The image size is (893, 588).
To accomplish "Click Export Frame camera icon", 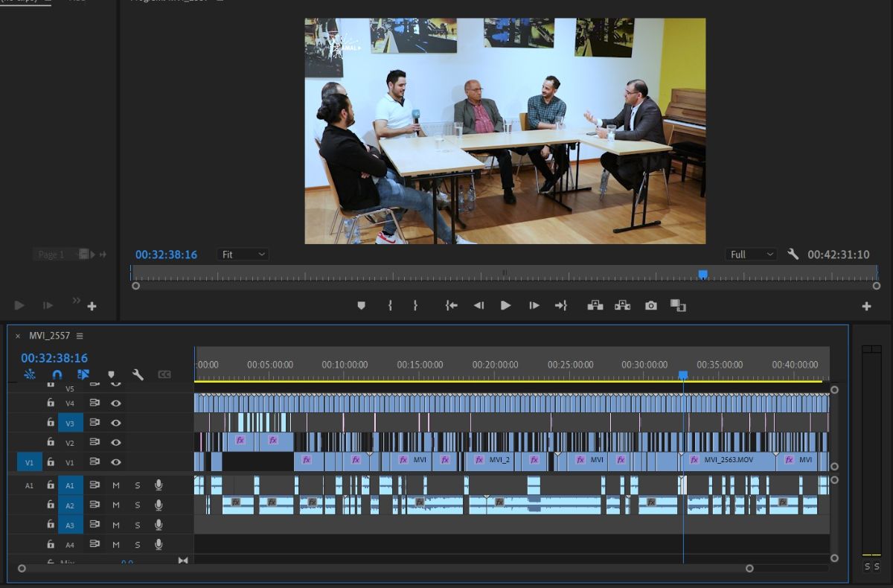I will (651, 306).
